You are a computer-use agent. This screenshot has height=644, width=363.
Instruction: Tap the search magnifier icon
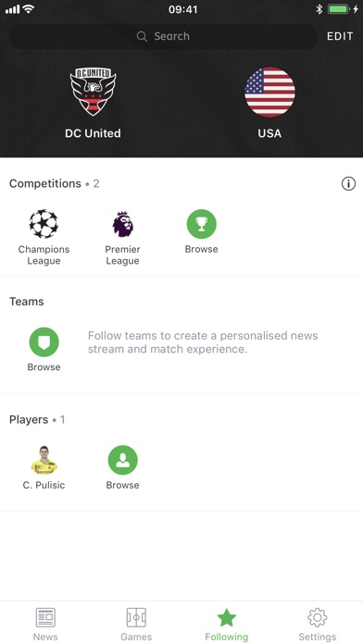tap(142, 37)
